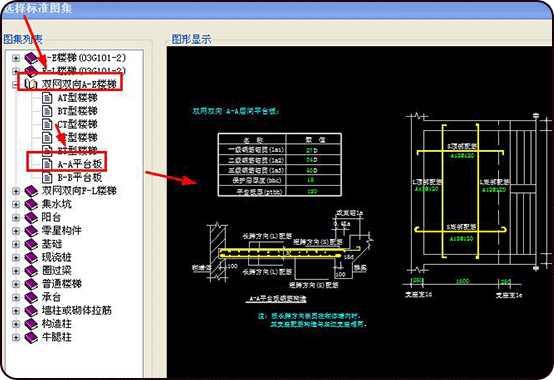Expand the 现浇桩 tree node
Viewport: 554px width, 380px height.
click(x=16, y=258)
